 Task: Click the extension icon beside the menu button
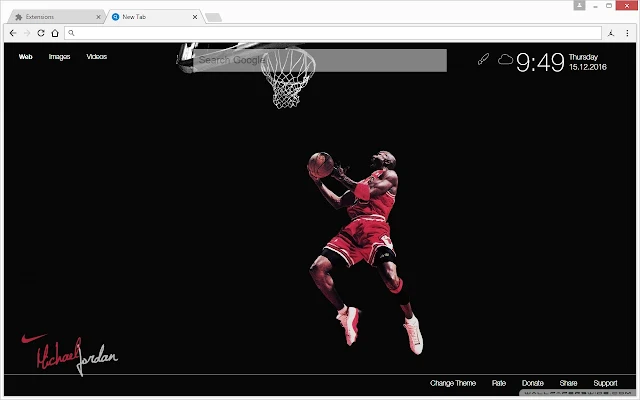611,33
